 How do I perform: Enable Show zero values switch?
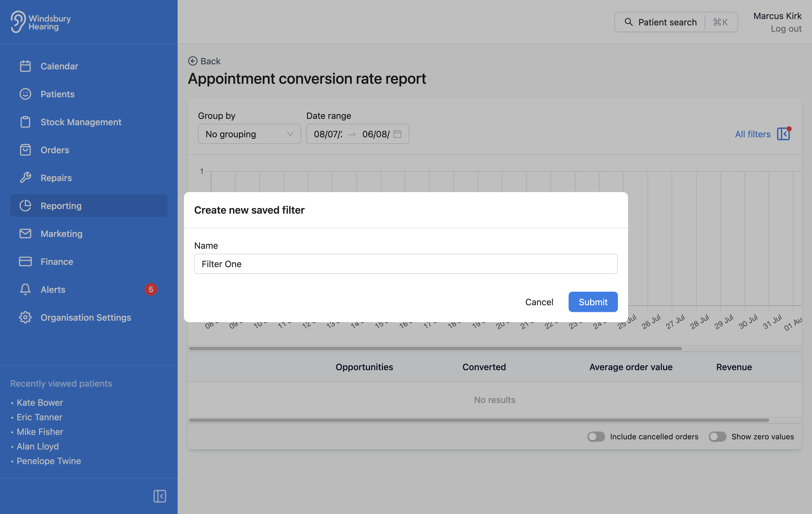click(717, 436)
